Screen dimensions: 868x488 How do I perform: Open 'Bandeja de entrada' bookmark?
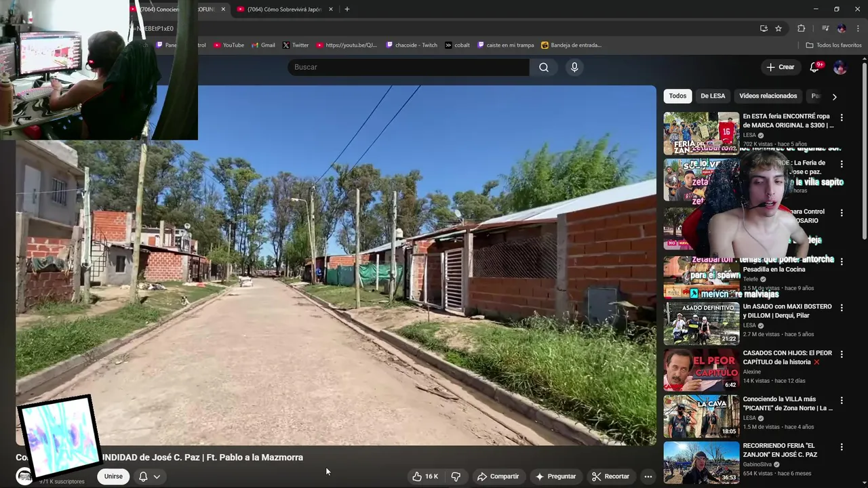tap(571, 45)
